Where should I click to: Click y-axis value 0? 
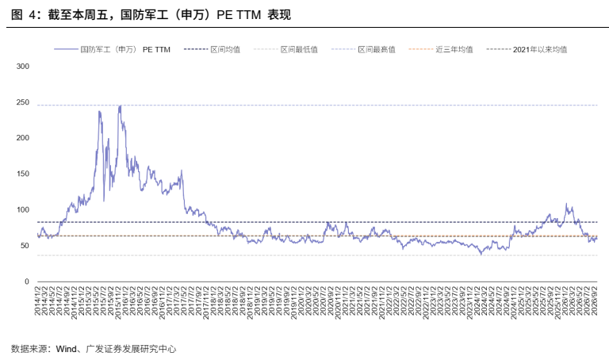click(x=27, y=282)
